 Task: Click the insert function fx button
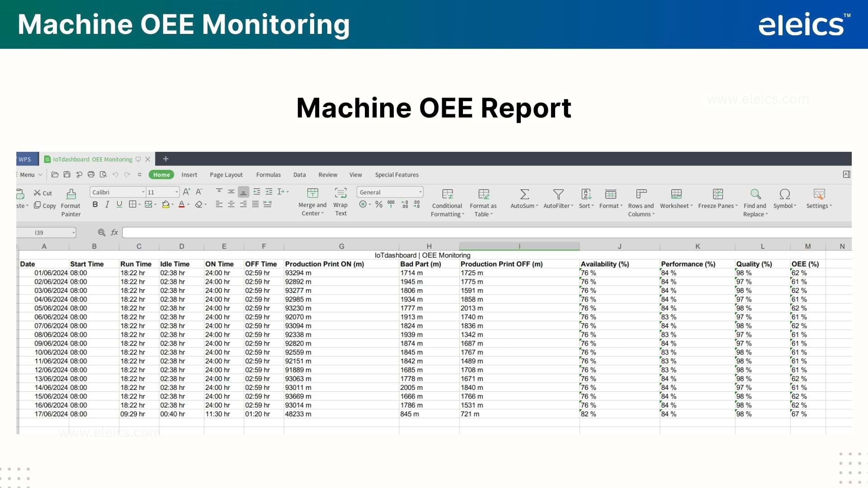point(114,232)
